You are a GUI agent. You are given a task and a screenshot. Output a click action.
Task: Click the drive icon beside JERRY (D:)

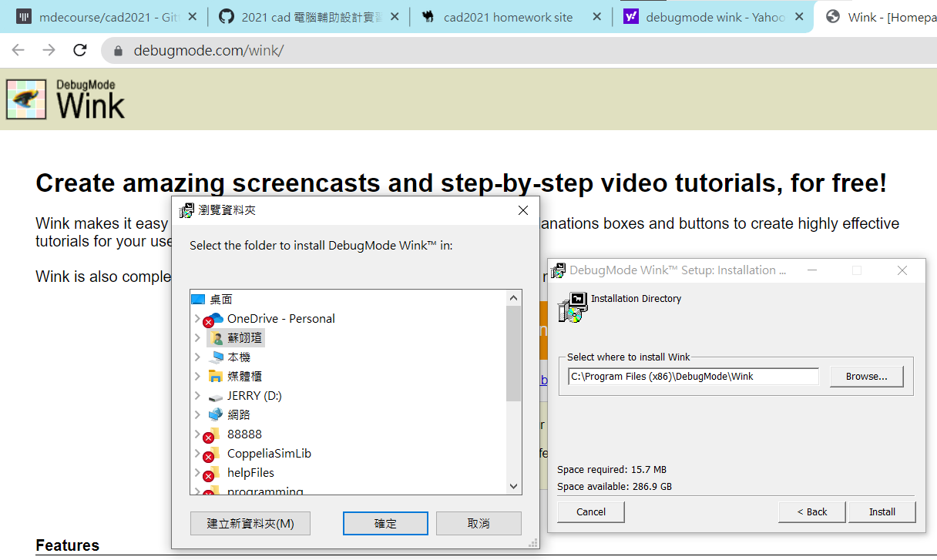(216, 396)
